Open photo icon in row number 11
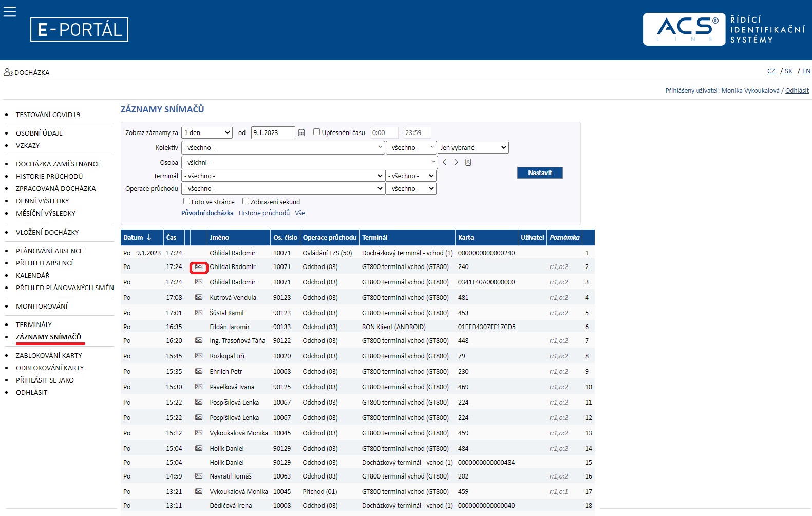The height and width of the screenshot is (516, 812). [x=199, y=402]
